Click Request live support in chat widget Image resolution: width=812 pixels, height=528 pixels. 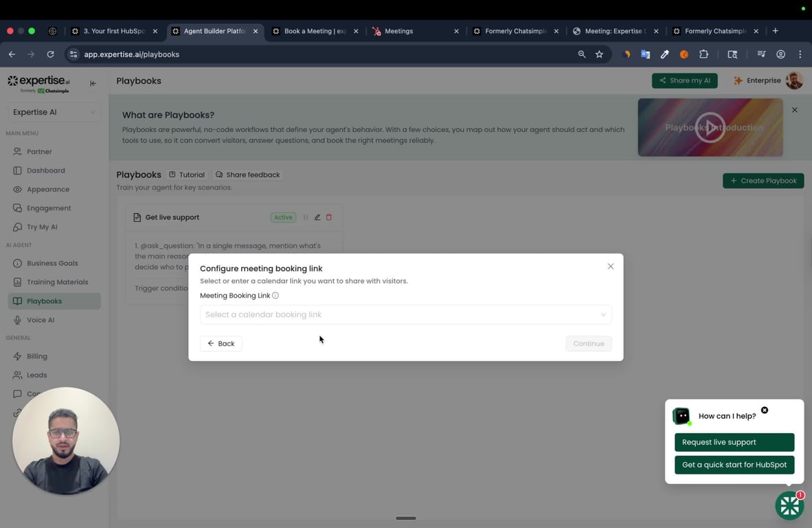click(x=734, y=443)
